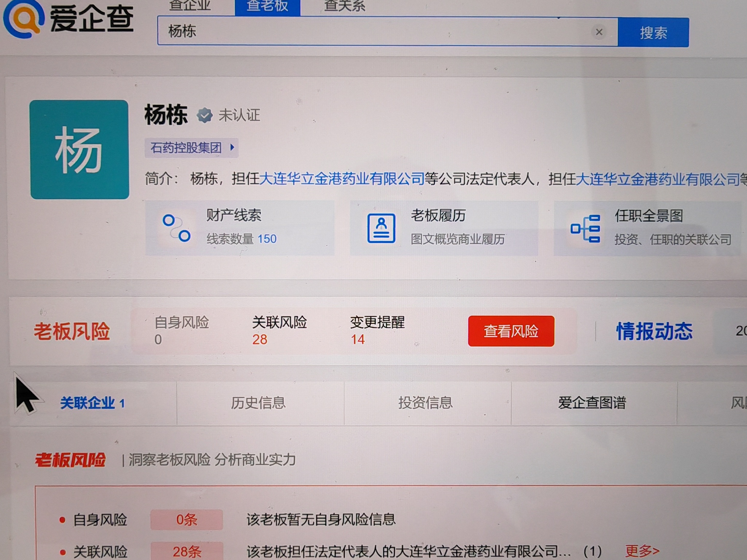
Task: Switch to the 查老板 search tab
Action: [267, 6]
